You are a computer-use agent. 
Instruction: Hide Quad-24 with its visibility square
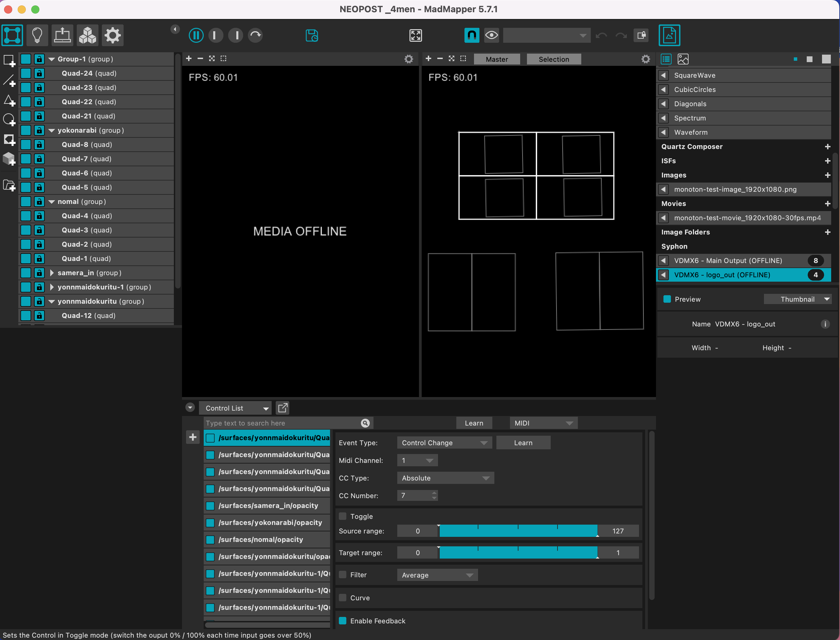[25, 73]
